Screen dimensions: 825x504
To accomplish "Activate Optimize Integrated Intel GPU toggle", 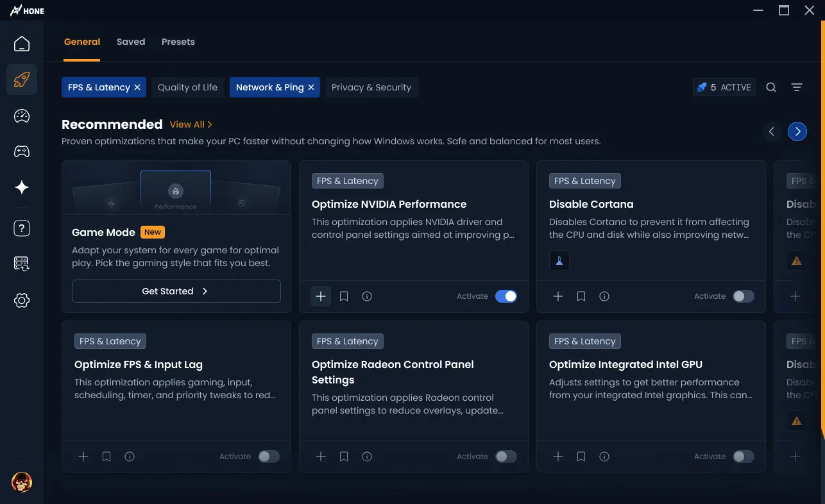I will [x=744, y=457].
